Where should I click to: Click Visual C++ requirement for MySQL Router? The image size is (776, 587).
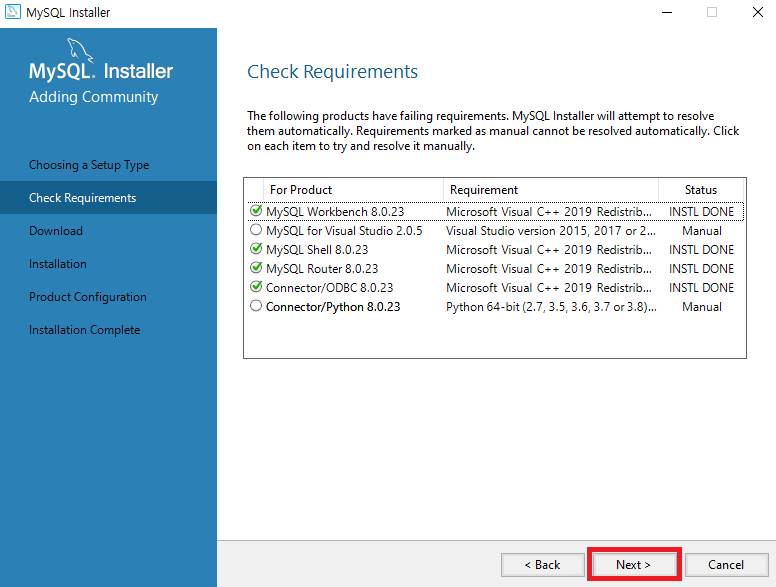coord(549,269)
